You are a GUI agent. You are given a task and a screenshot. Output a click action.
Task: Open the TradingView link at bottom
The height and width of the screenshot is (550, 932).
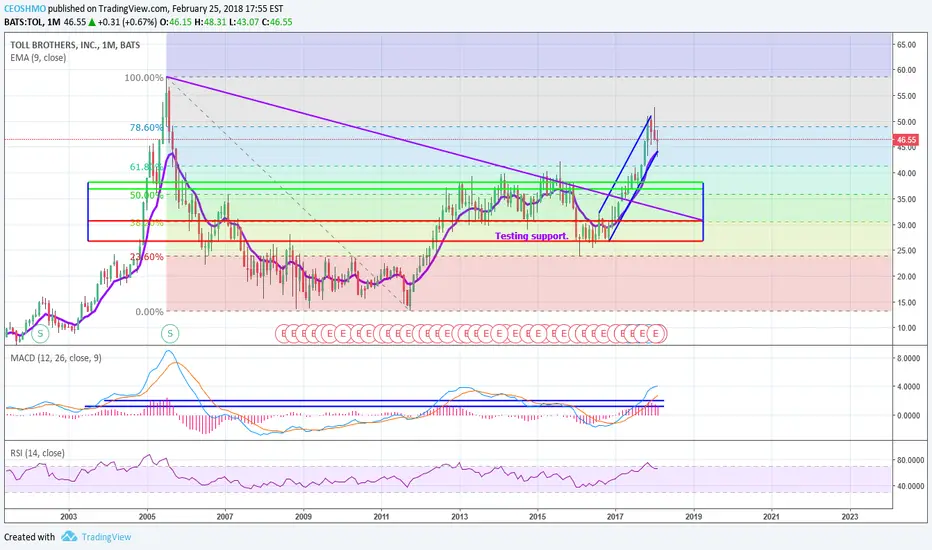(106, 537)
